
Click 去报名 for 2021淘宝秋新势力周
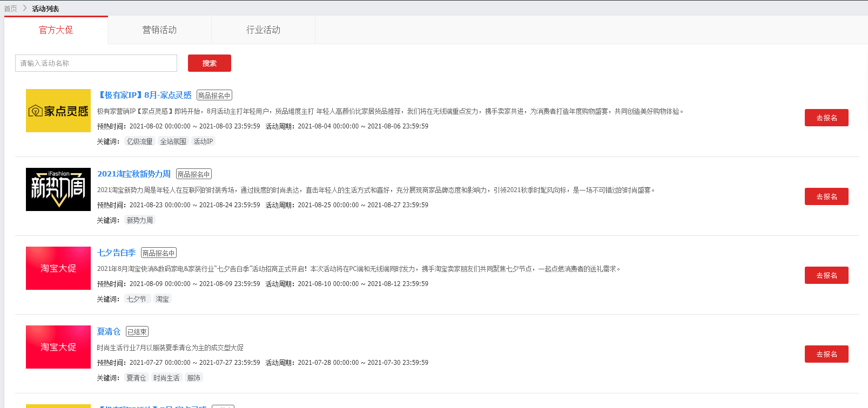coord(826,196)
